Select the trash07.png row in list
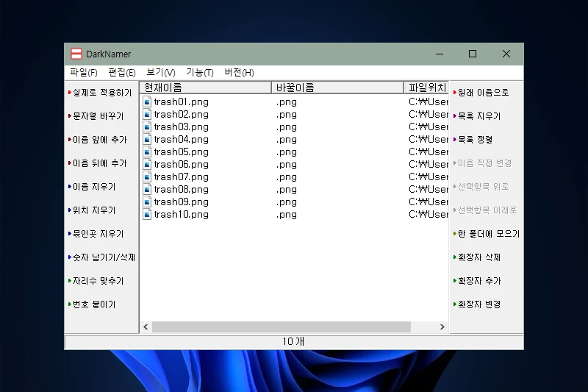The image size is (588, 392). 182,177
